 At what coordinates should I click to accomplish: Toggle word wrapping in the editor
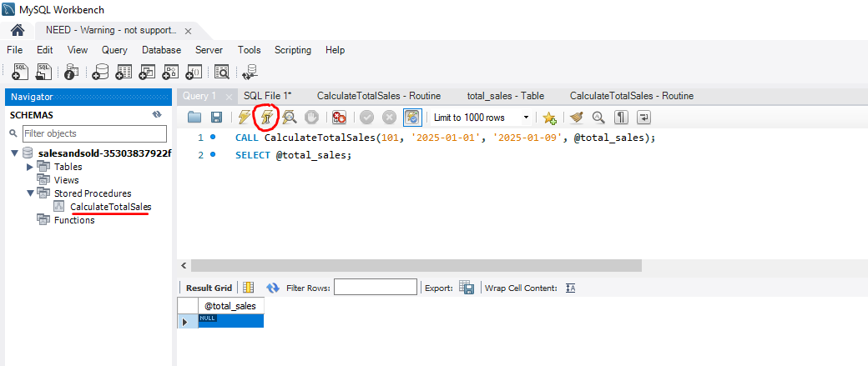tap(644, 118)
